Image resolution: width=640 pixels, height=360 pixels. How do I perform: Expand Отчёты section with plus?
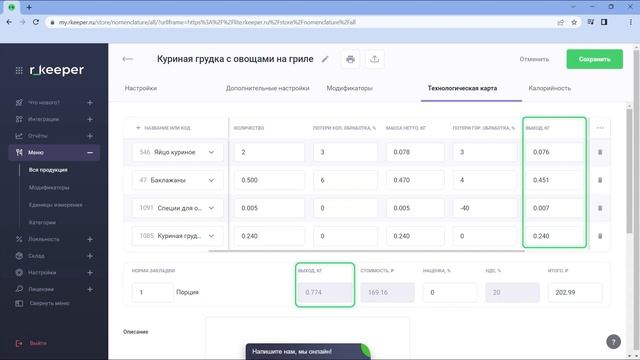90,136
